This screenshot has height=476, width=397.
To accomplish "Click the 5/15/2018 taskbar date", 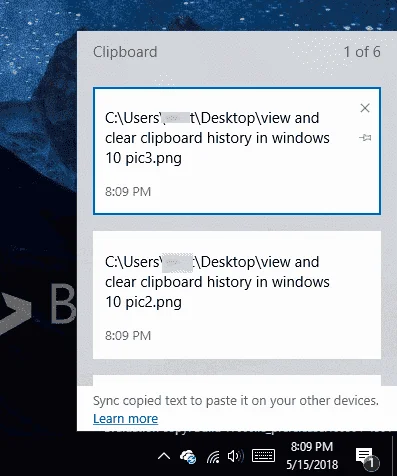I will tap(312, 464).
